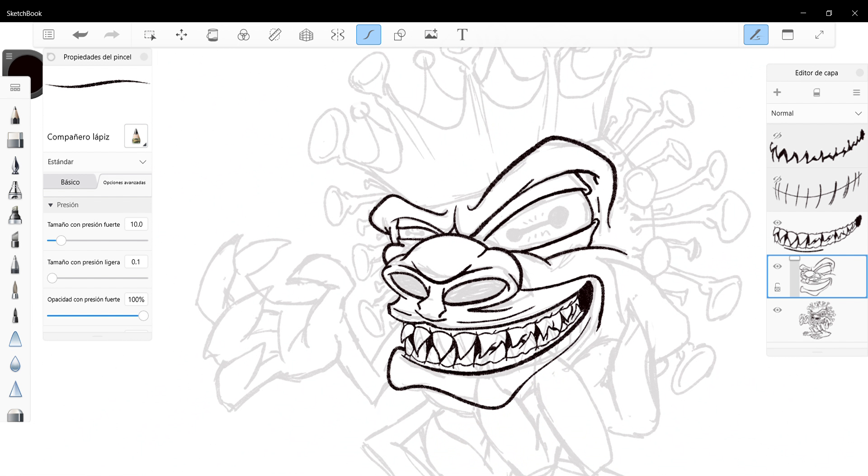Select the Transform move tool
This screenshot has height=476, width=868.
coord(181,35)
